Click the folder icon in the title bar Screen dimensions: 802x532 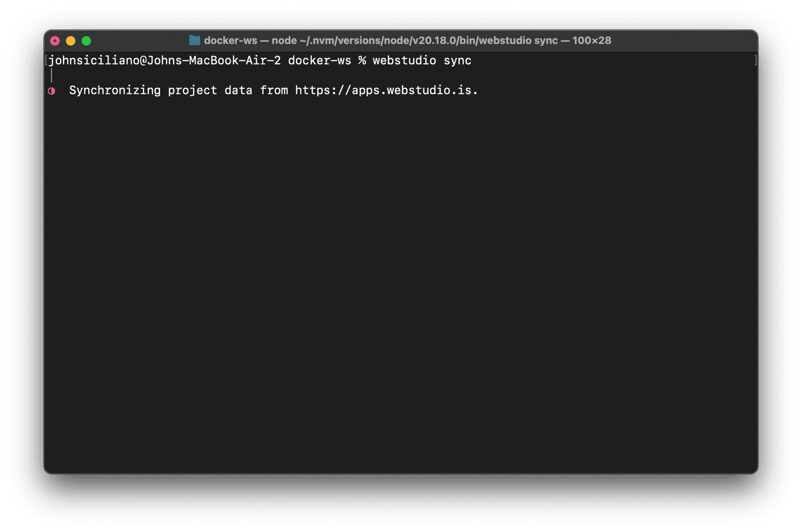[x=194, y=40]
